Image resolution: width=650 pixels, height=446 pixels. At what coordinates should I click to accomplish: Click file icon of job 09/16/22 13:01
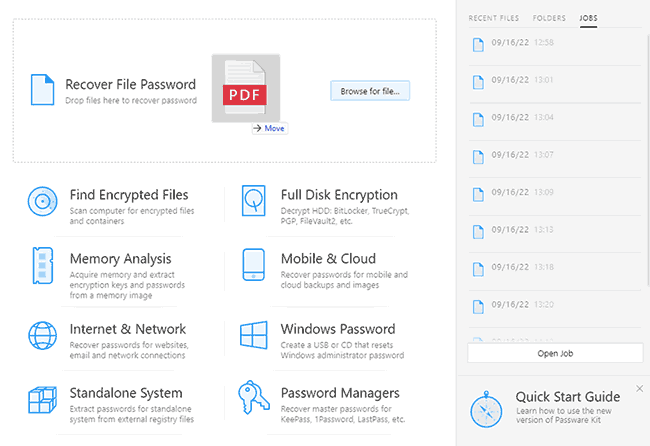478,82
